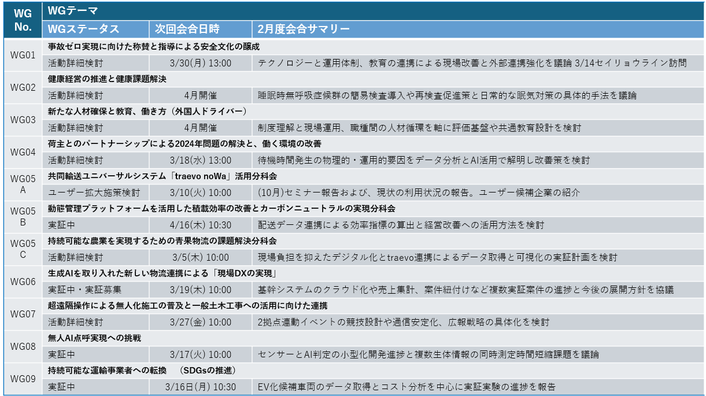
Task: Click WG06 date 3/19(木) 10:00
Action: (200, 290)
